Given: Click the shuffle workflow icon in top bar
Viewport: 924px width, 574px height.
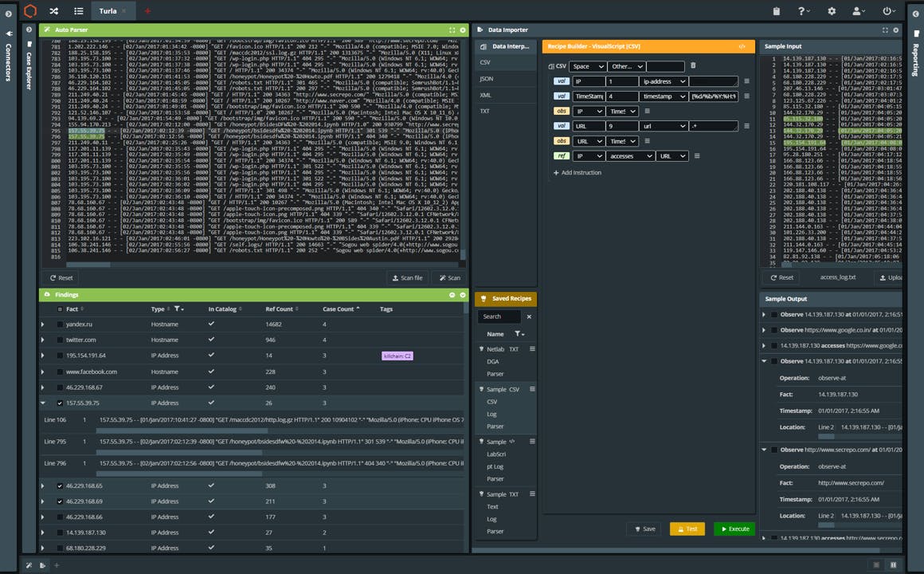Looking at the screenshot, I should coord(53,11).
